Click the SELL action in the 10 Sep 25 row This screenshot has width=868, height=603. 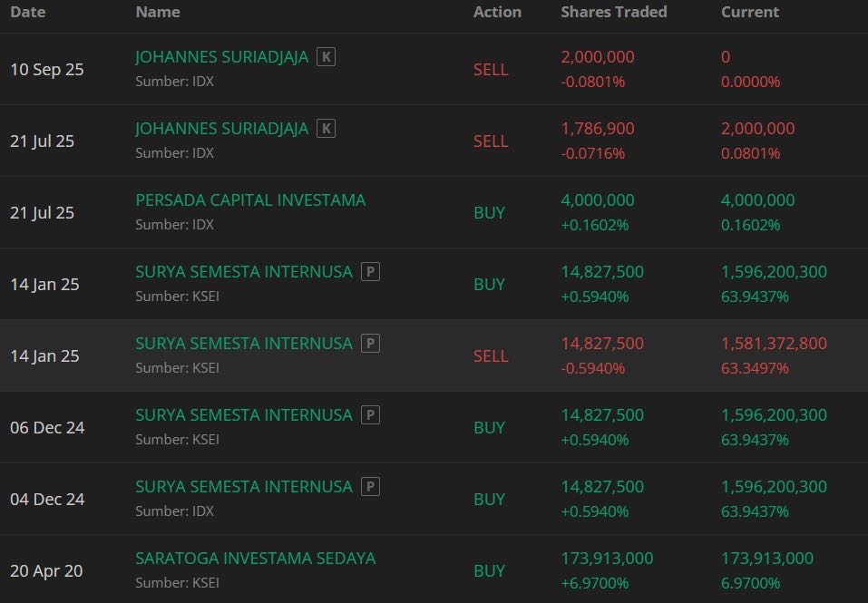click(491, 70)
